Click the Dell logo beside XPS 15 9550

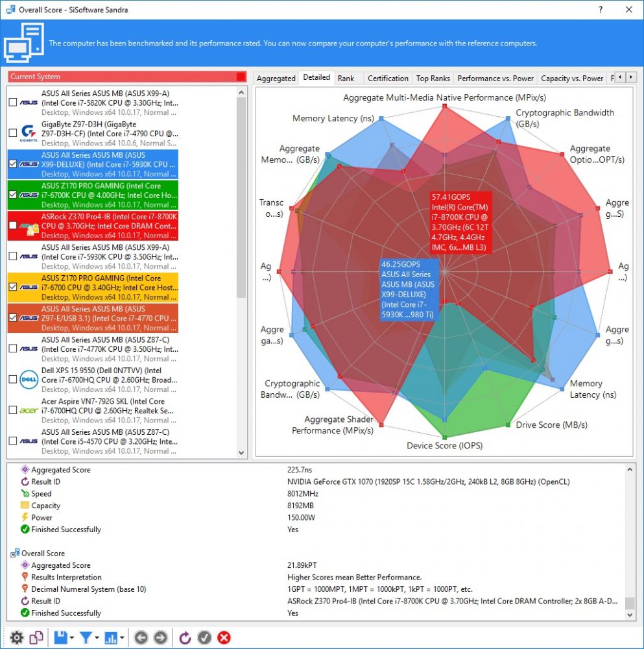point(29,380)
